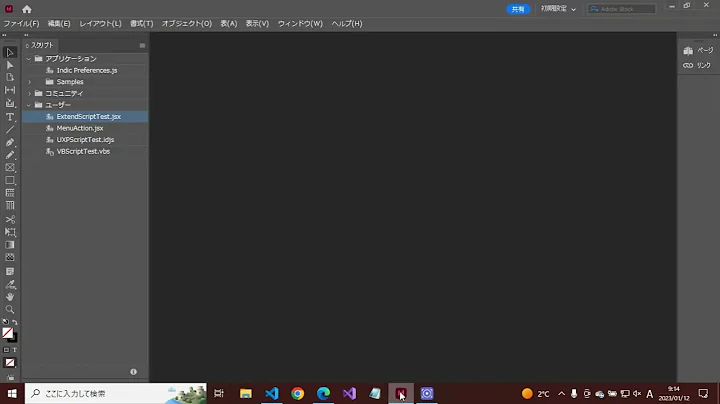Select the Vertical Grid tool
720x404 pixels.
point(10,206)
